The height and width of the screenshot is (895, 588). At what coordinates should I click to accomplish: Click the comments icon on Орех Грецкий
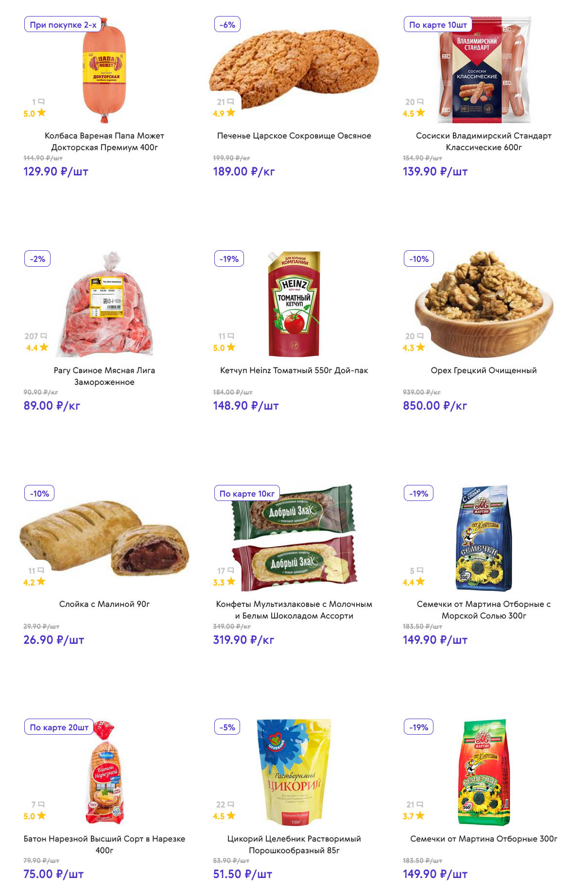(420, 336)
